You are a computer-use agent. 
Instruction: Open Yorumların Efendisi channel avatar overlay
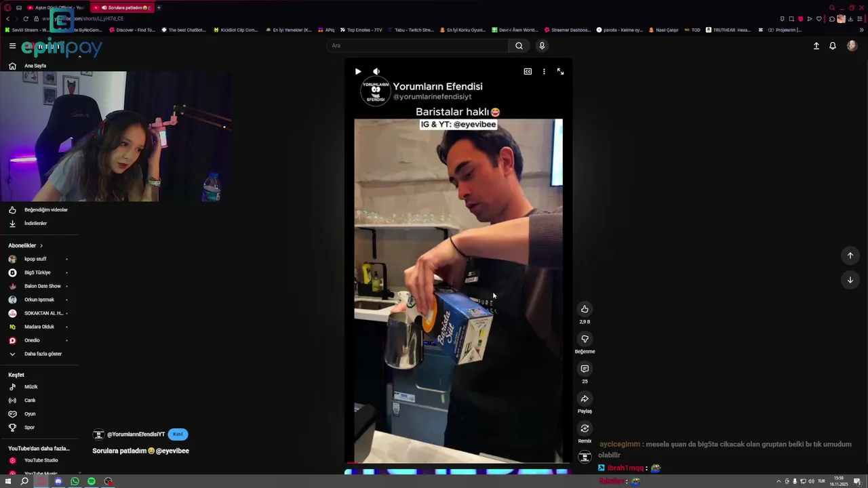tap(375, 91)
